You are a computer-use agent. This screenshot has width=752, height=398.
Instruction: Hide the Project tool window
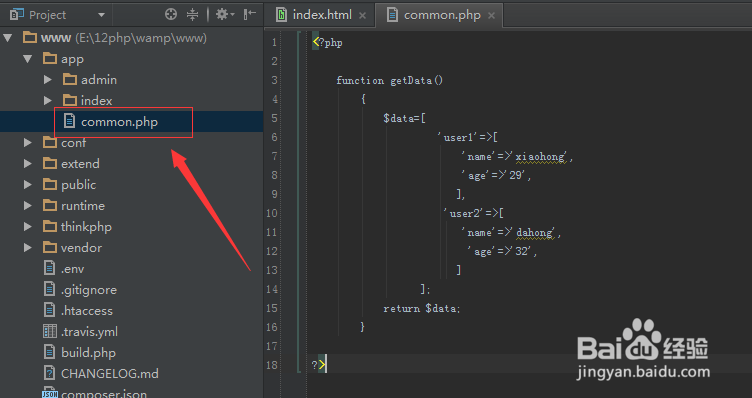[x=250, y=14]
